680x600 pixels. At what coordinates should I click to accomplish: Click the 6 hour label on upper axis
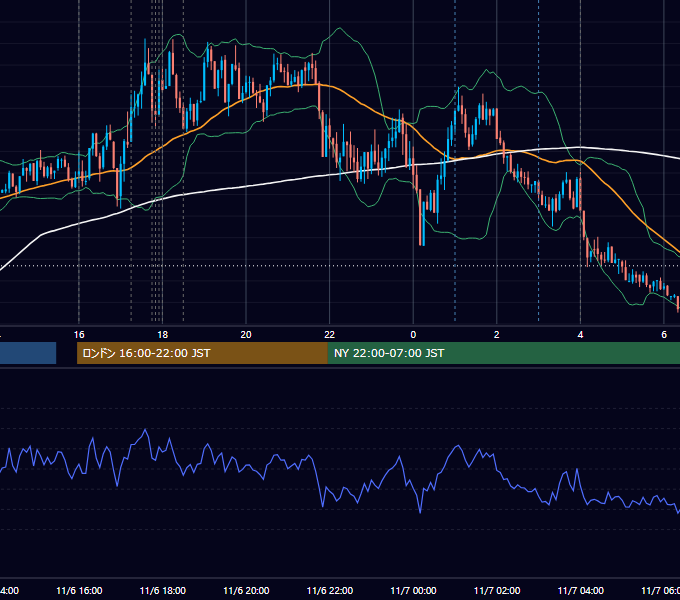coord(664,335)
